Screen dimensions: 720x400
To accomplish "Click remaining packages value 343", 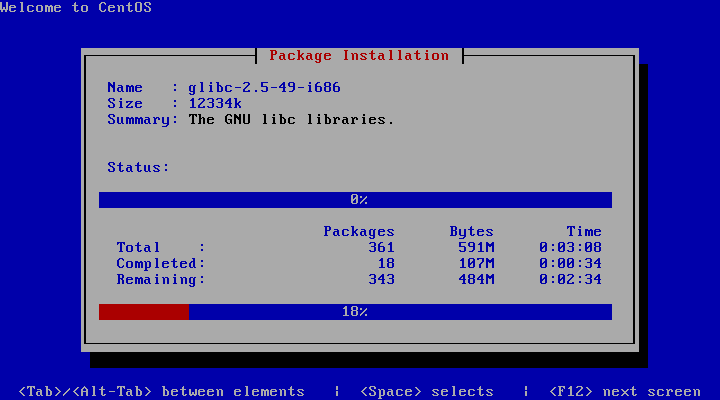I will [381, 279].
